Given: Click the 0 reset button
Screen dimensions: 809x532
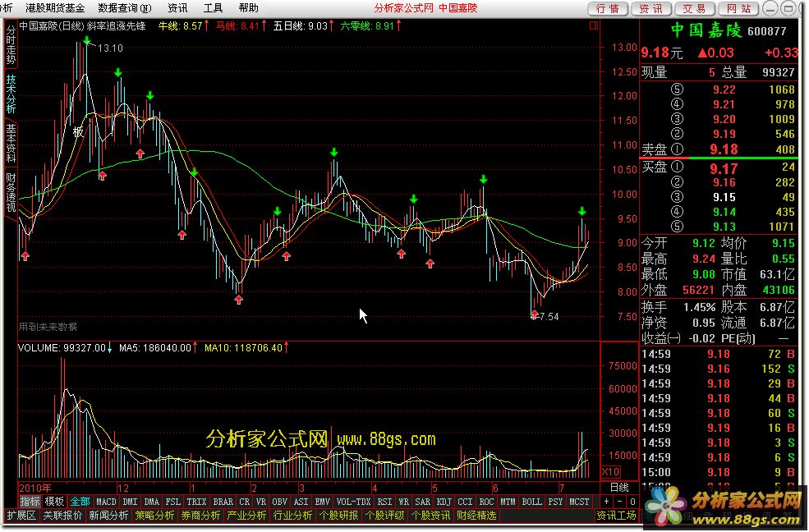Looking at the screenshot, I should tap(632, 502).
